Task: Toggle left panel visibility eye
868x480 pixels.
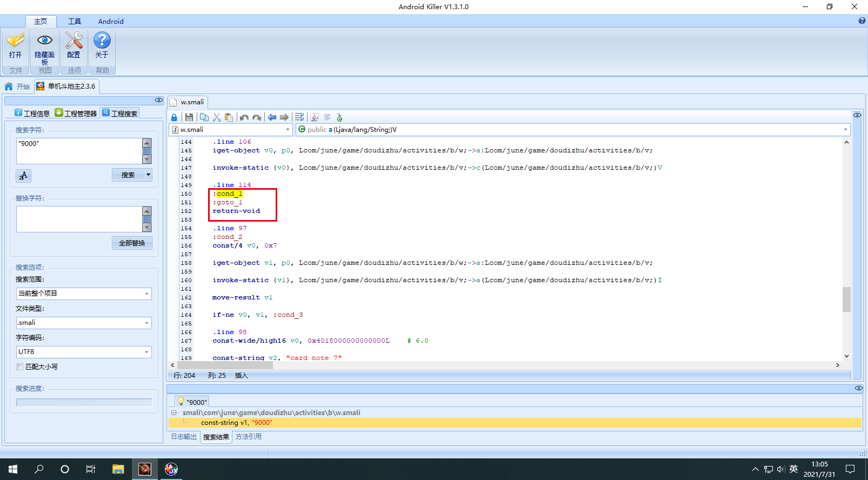Action: [x=158, y=100]
